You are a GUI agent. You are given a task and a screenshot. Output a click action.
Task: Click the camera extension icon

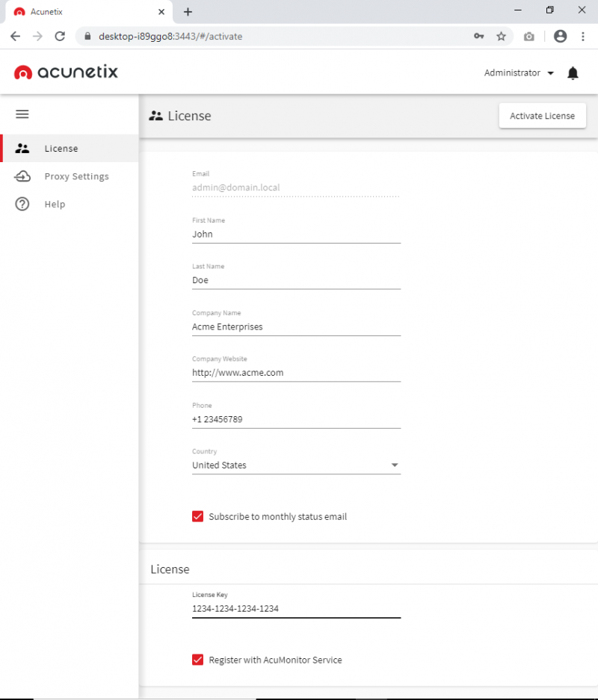528,36
